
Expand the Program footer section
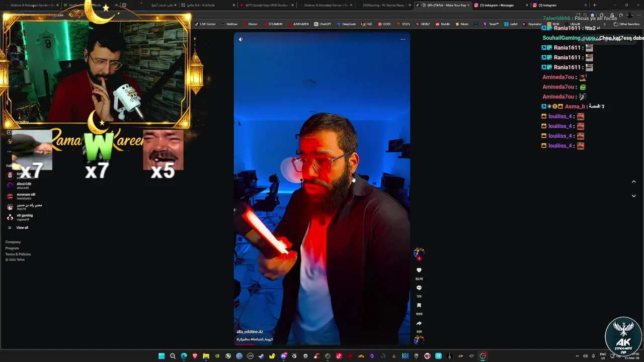12,248
